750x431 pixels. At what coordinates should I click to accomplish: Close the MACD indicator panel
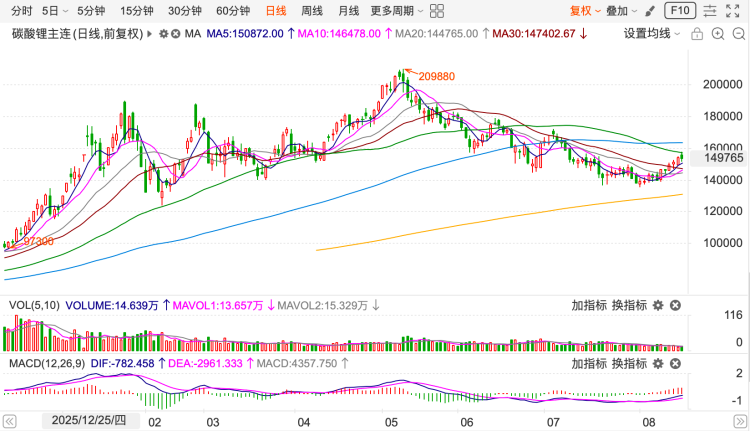pos(675,364)
